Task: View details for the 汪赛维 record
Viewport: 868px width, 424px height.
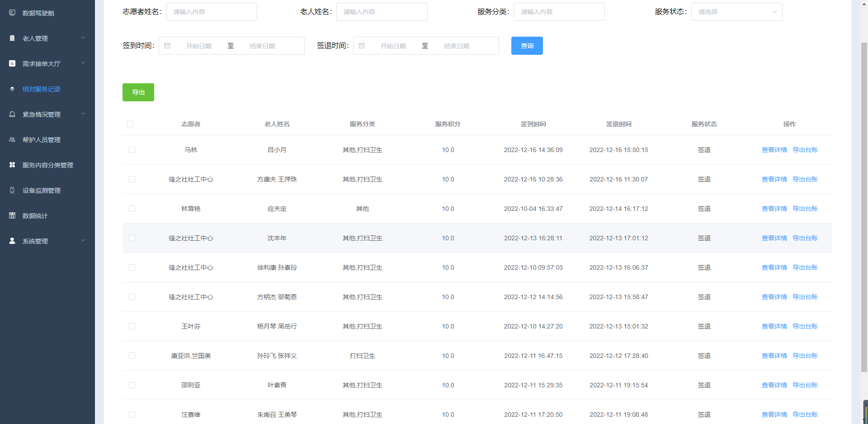Action: point(774,414)
